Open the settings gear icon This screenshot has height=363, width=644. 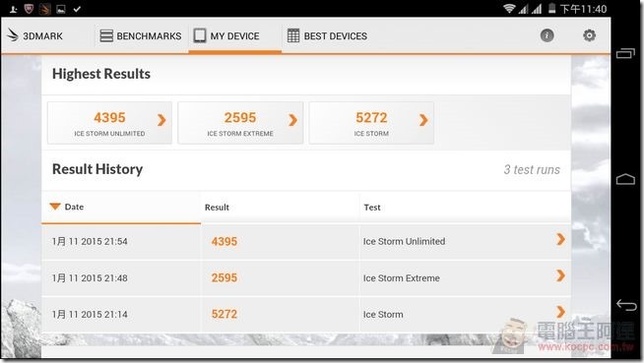tap(589, 35)
